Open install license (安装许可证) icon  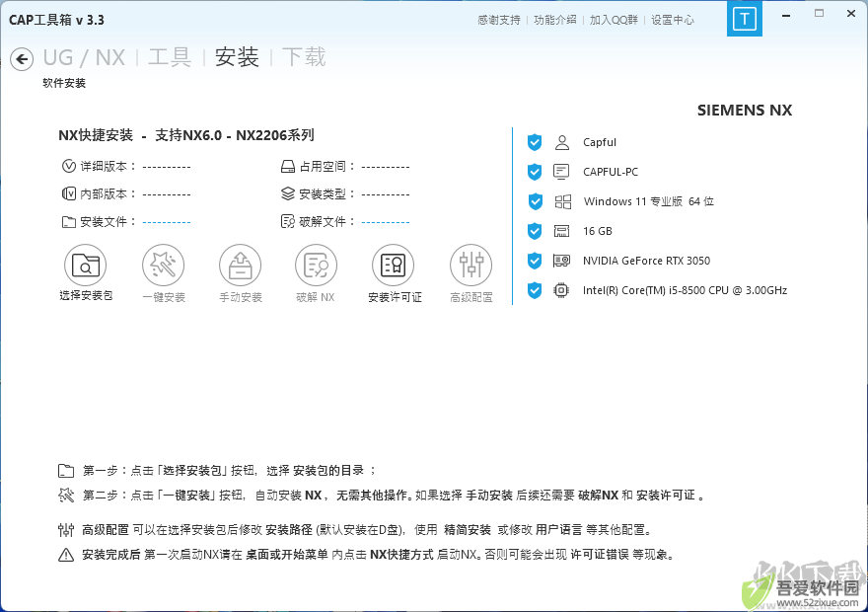point(393,266)
